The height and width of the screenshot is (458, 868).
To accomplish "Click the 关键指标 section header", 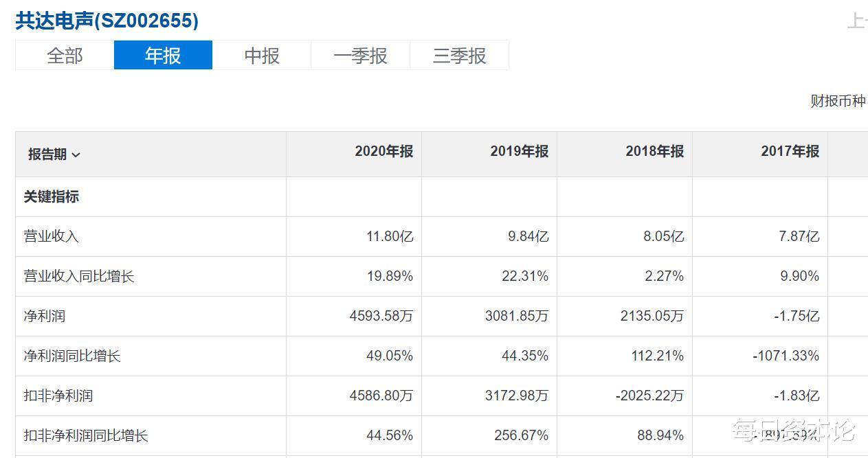I will 49,196.
